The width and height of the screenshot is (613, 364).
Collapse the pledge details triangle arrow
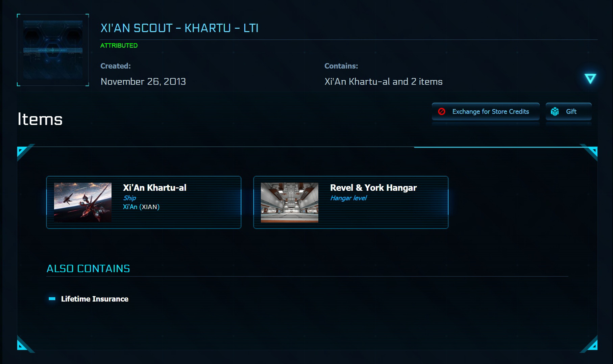590,79
